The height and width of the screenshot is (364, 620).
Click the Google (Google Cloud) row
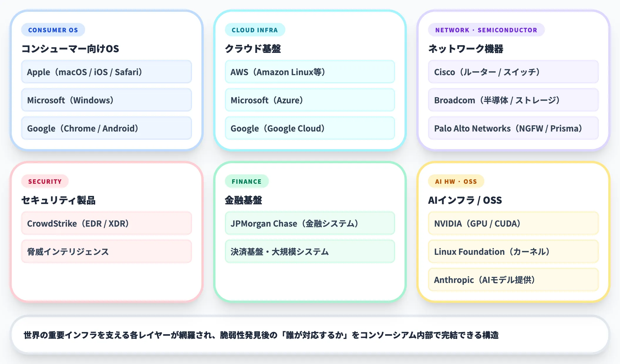coord(310,128)
